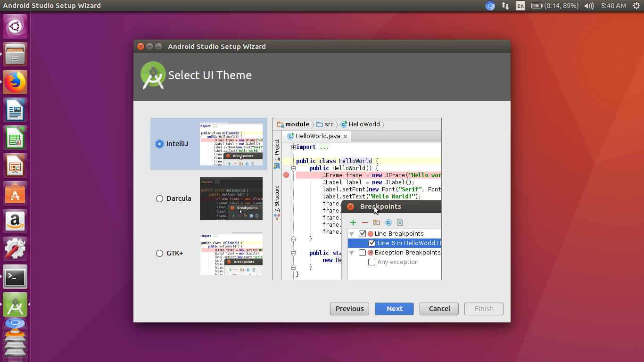Open the session gear menu in top panel
Image resolution: width=644 pixels, height=362 pixels.
pos(636,6)
